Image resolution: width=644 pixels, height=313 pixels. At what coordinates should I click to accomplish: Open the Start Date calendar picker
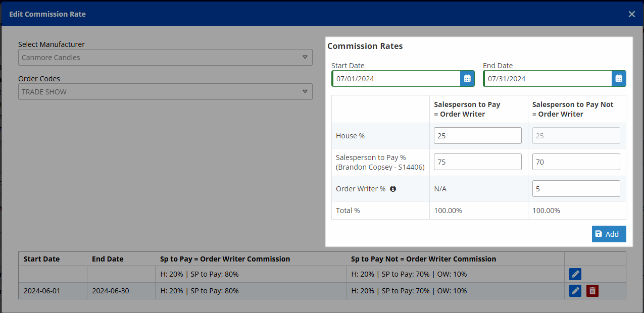click(x=467, y=78)
